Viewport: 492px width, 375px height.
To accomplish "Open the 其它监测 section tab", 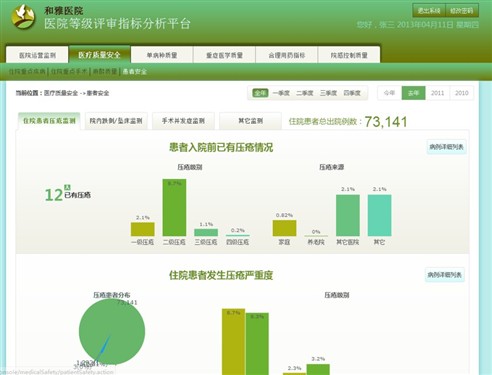I will (x=250, y=121).
